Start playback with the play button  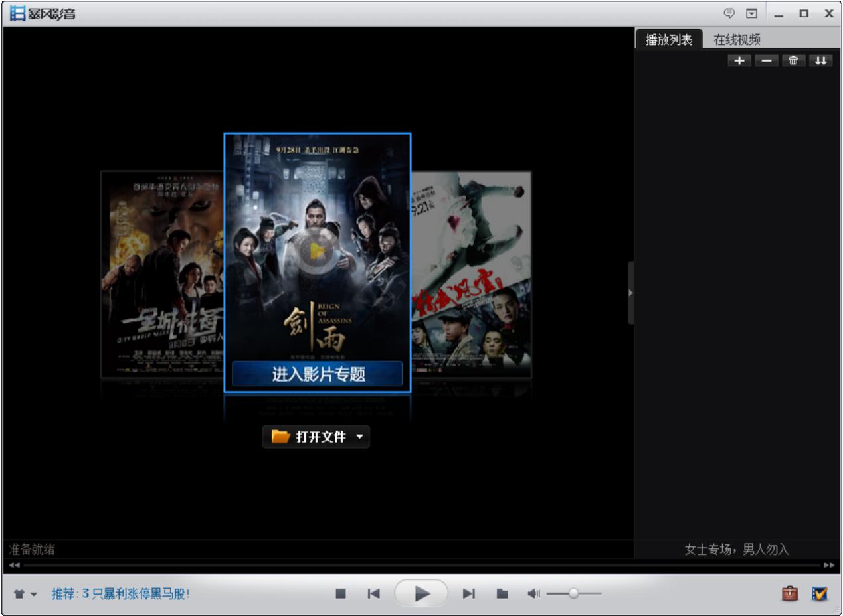pyautogui.click(x=421, y=593)
